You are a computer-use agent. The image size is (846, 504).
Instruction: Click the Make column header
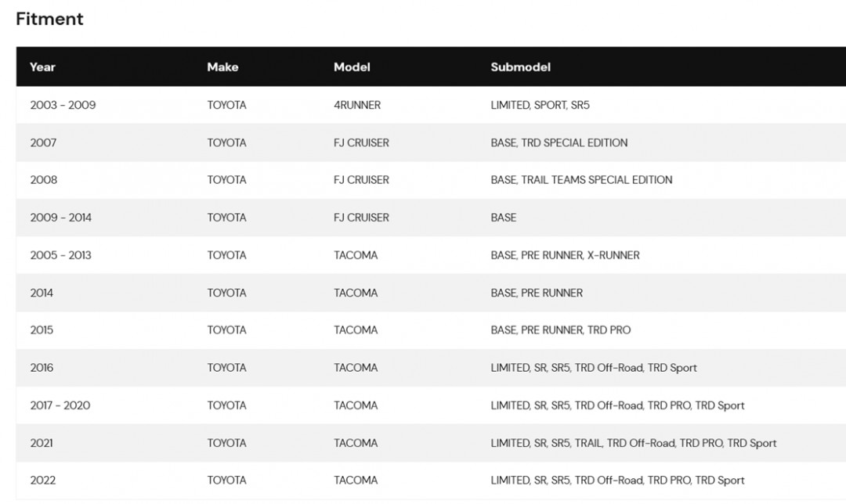[222, 67]
